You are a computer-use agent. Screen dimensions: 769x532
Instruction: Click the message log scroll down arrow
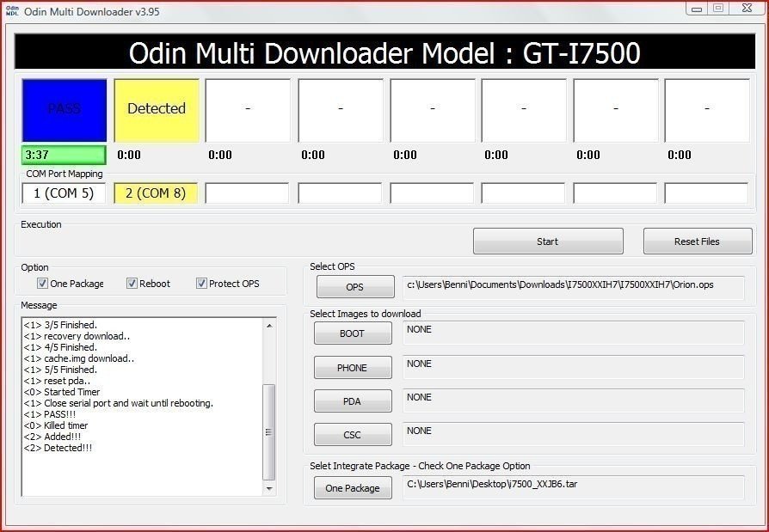pyautogui.click(x=269, y=488)
